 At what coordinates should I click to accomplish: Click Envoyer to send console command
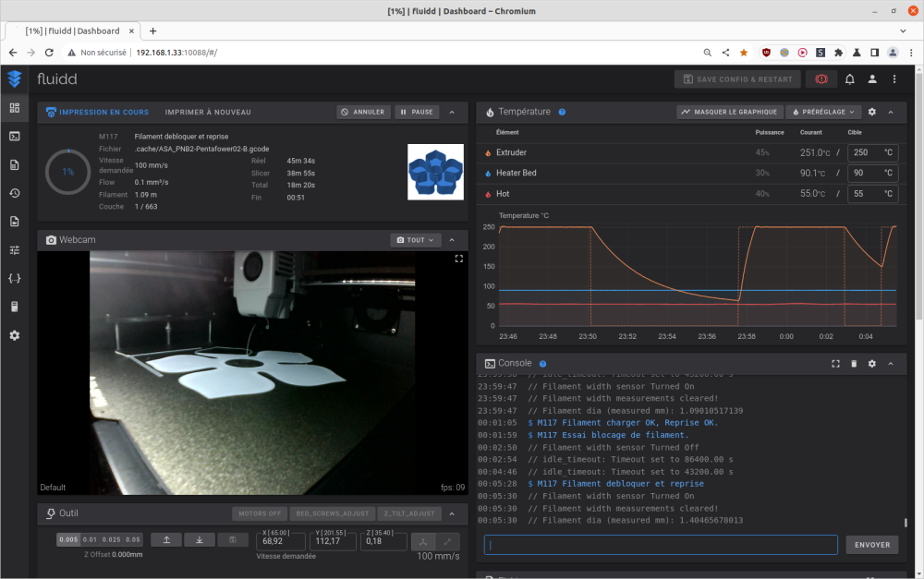(871, 545)
